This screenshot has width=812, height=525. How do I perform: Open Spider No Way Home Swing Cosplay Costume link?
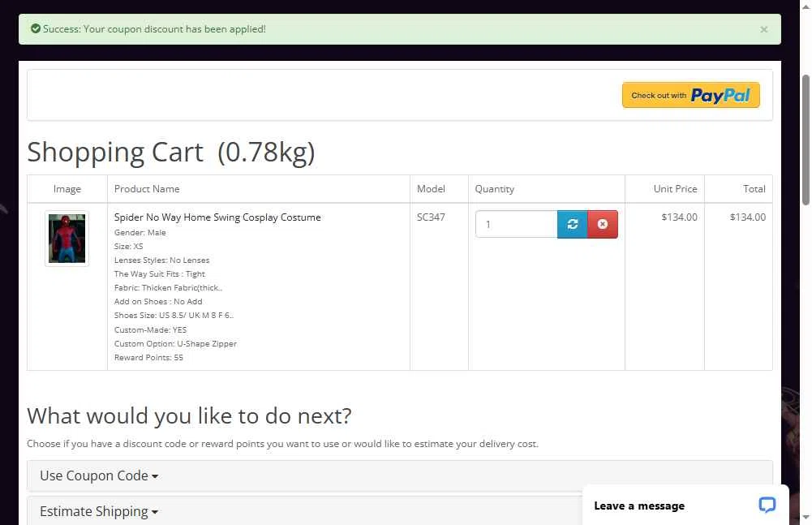217,217
